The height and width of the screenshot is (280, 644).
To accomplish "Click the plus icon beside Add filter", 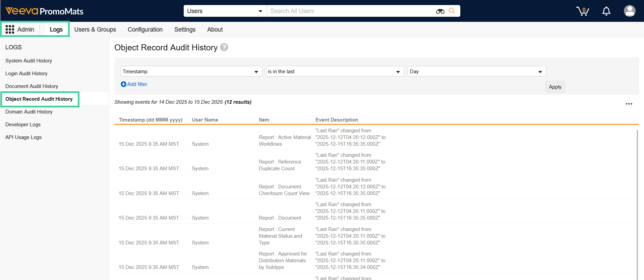I will 123,84.
